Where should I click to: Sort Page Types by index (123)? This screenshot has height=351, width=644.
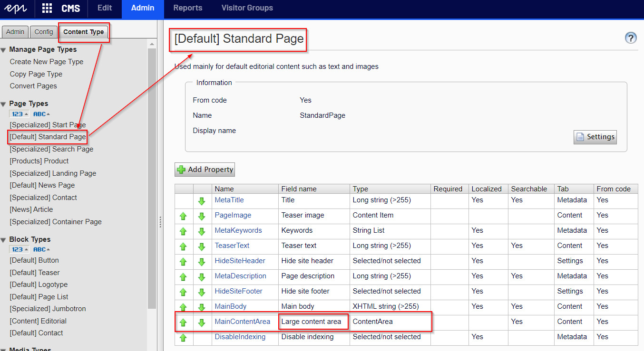(19, 114)
